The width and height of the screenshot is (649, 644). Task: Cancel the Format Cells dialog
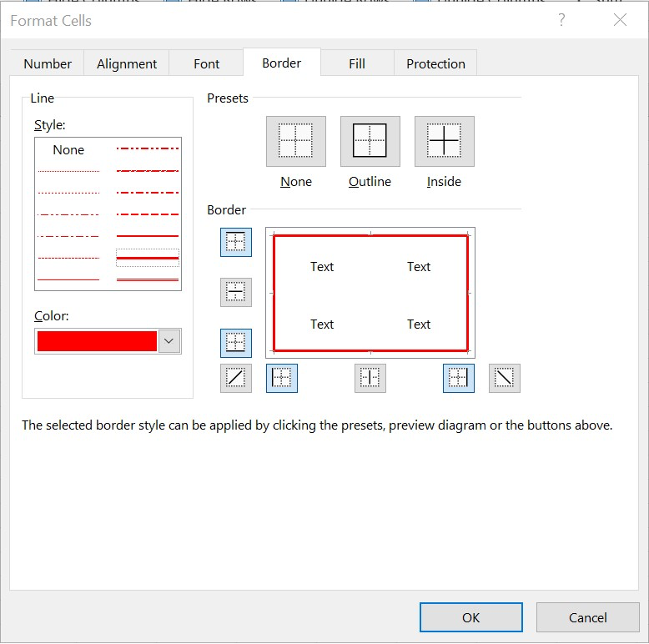[587, 617]
